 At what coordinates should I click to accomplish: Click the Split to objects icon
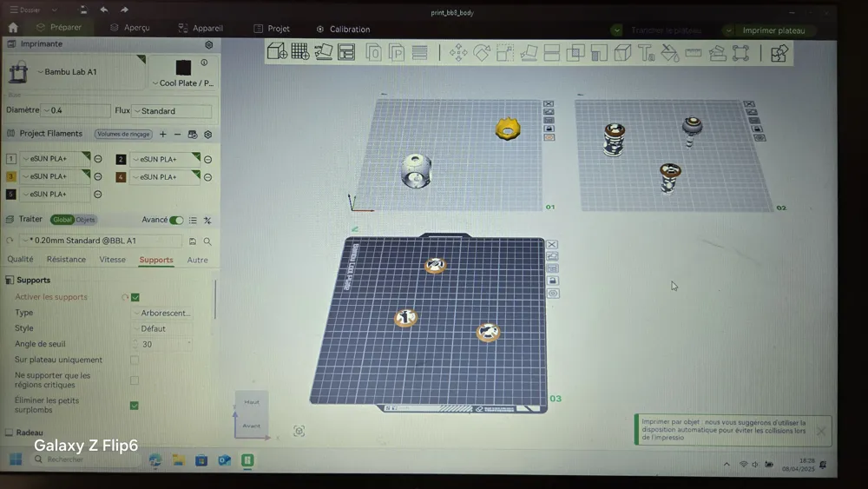373,53
